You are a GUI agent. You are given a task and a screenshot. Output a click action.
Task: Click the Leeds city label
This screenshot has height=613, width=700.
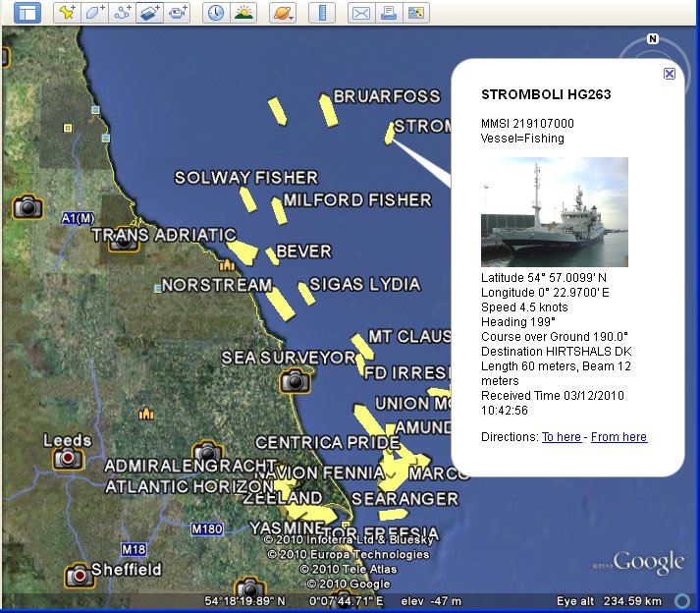coord(68,440)
